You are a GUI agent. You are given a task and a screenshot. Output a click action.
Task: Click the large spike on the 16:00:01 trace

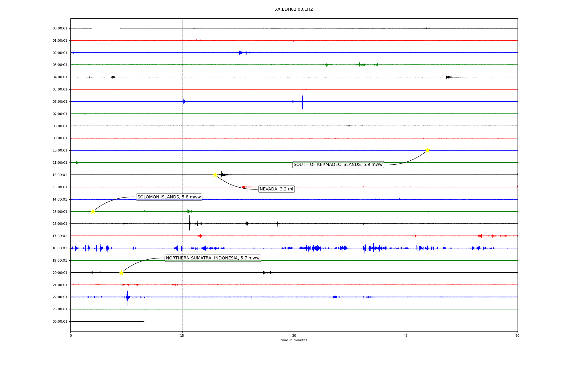click(189, 223)
